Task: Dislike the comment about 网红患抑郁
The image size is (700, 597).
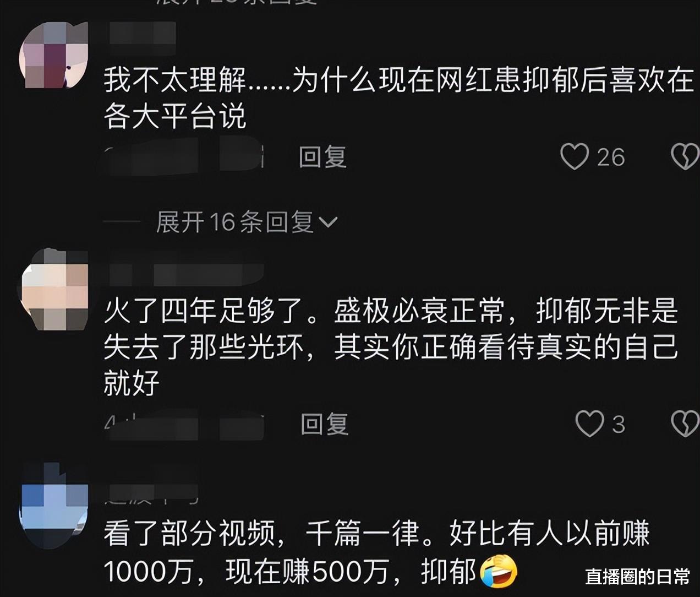Action: click(685, 157)
